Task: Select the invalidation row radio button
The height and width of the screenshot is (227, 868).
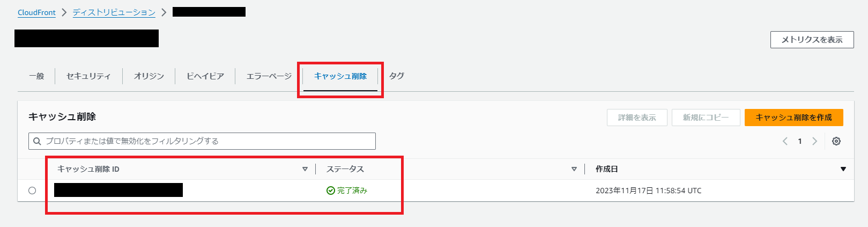Action: point(32,191)
